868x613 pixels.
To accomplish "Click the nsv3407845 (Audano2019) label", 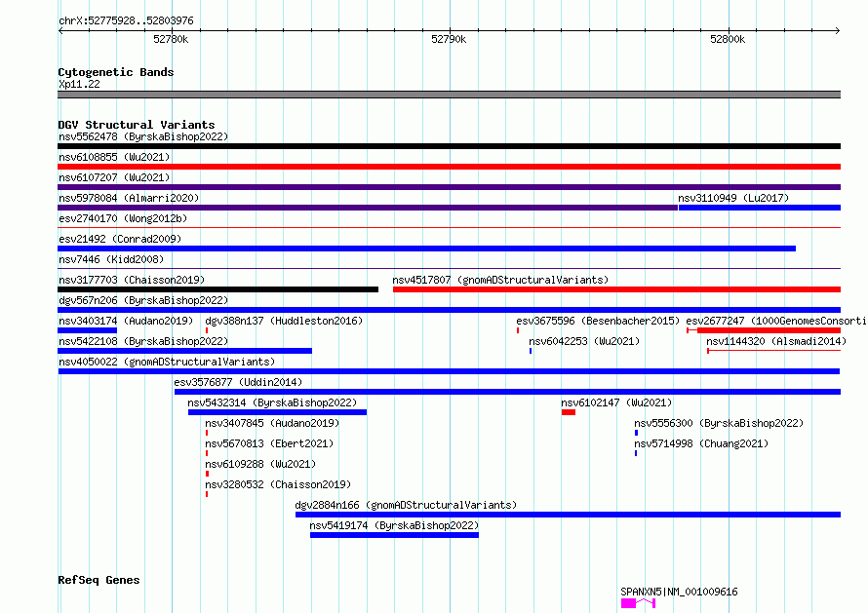I will pos(272,423).
